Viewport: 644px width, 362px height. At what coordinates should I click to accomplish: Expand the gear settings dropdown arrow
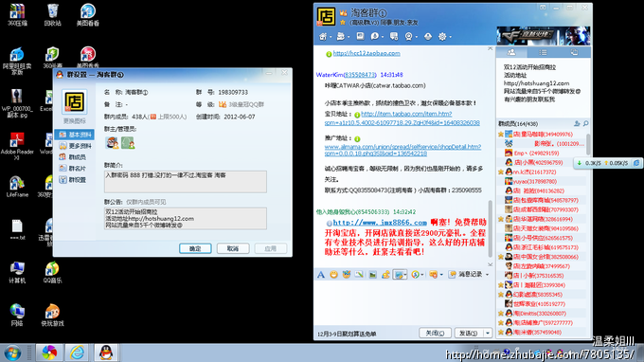click(450, 37)
